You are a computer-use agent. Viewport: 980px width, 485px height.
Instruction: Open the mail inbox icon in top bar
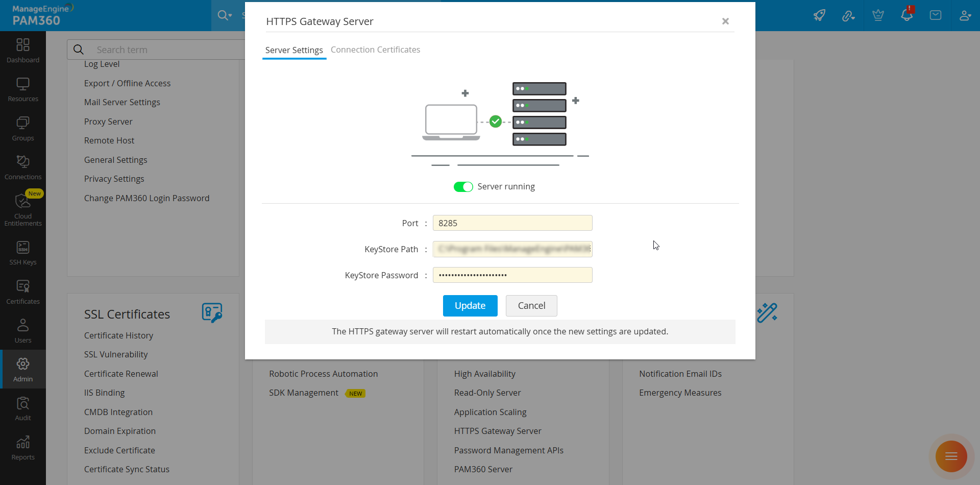pyautogui.click(x=936, y=15)
